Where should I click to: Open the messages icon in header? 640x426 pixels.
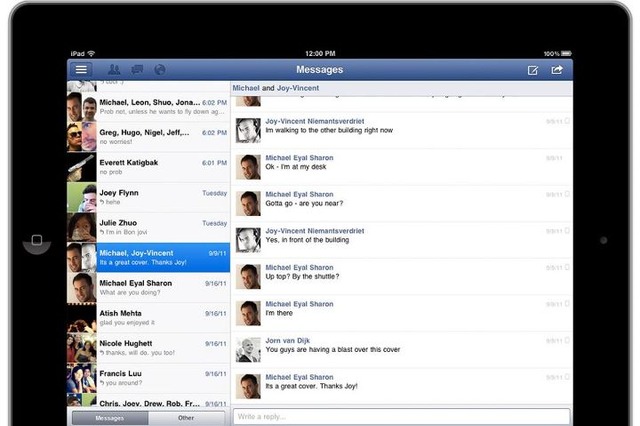point(137,69)
